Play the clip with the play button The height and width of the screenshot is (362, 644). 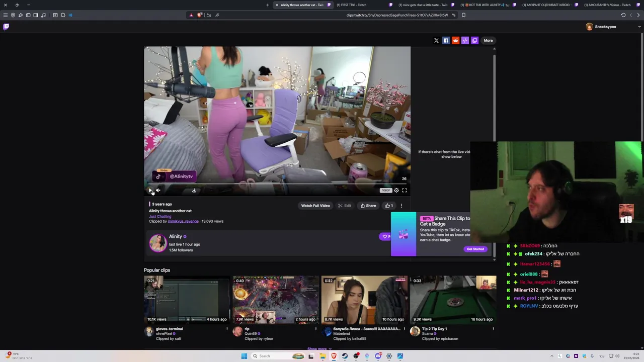[x=150, y=190]
